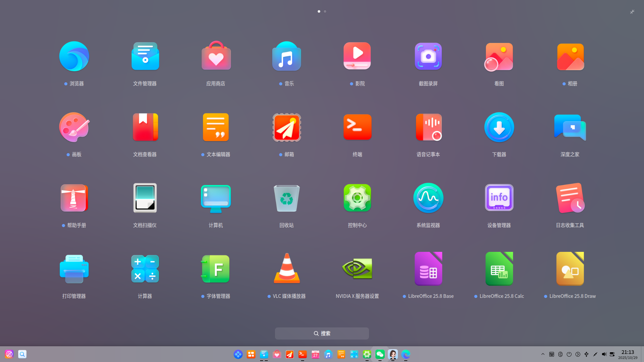Launch LibreOffice 25.8 Calc
Screen dimensions: 644x362
(x=499, y=269)
